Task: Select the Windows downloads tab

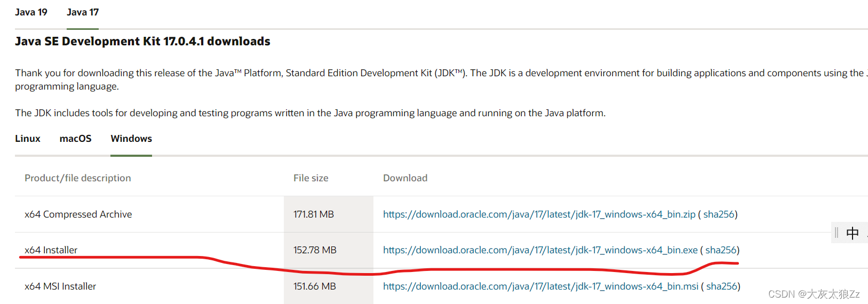Action: [131, 139]
